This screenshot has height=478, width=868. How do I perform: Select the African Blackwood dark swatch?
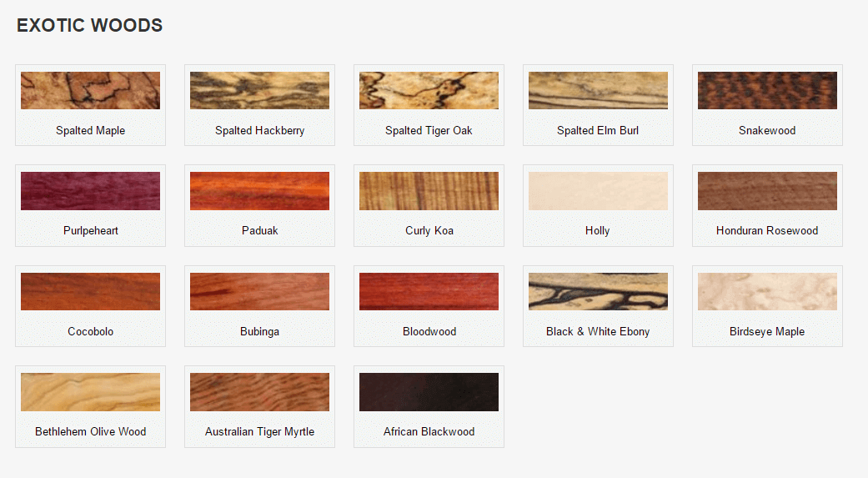(429, 392)
